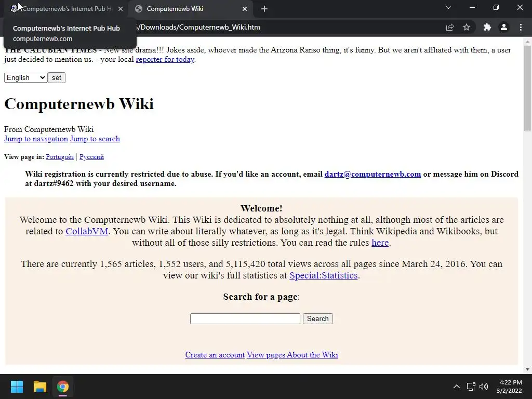The width and height of the screenshot is (532, 399).
Task: Bookmark this page with the star icon
Action: [x=467, y=28]
